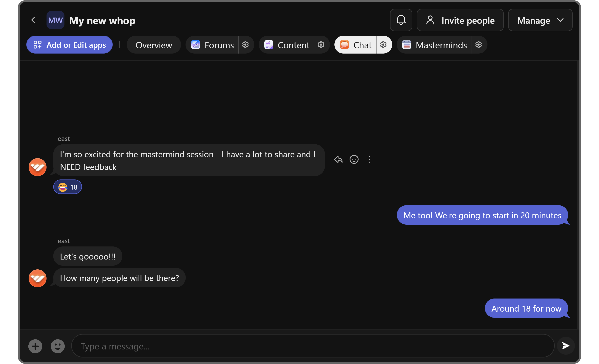
Task: Reply to the mastermind session message
Action: coord(338,160)
